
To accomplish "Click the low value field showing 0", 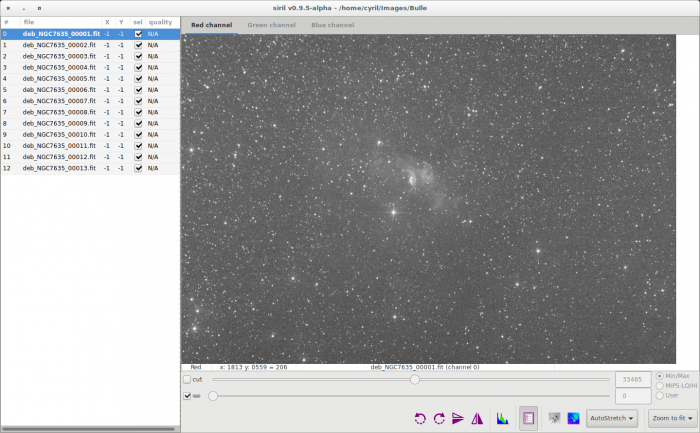I will click(x=633, y=396).
